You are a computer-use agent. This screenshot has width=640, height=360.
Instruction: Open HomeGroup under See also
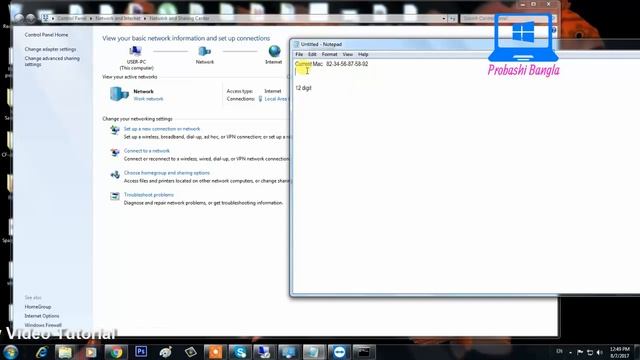coord(38,307)
